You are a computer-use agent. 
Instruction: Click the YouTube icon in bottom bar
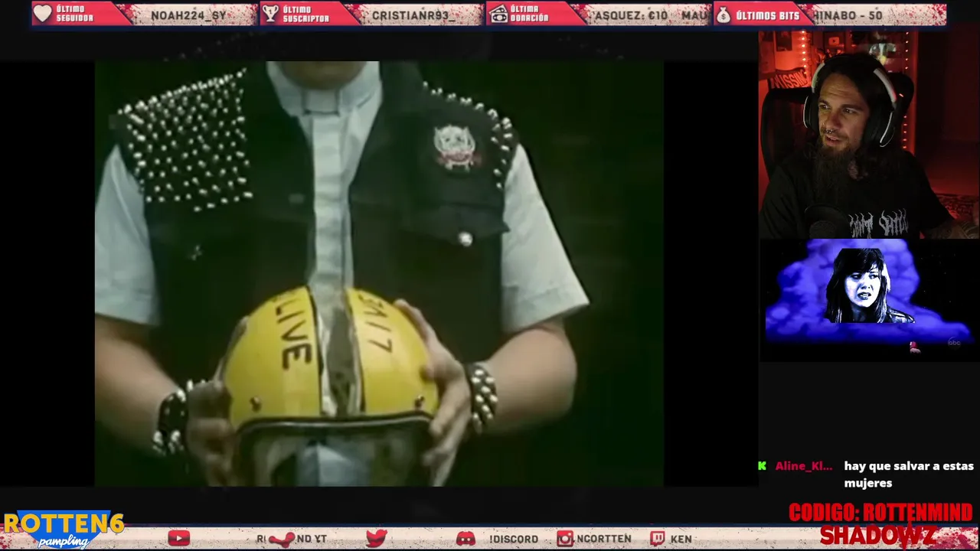click(x=178, y=539)
